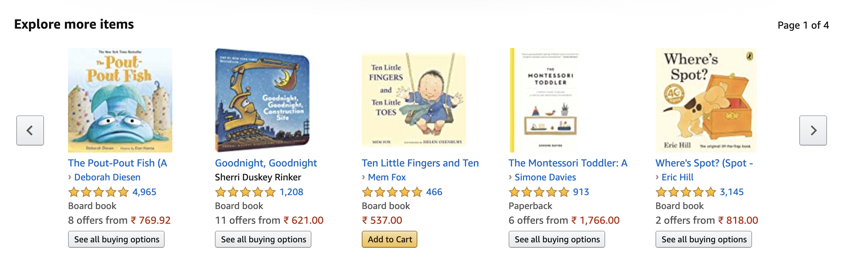Screen dimensions: 868x264
Task: See all buying options for Pout-Pout Fish
Action: (x=116, y=239)
